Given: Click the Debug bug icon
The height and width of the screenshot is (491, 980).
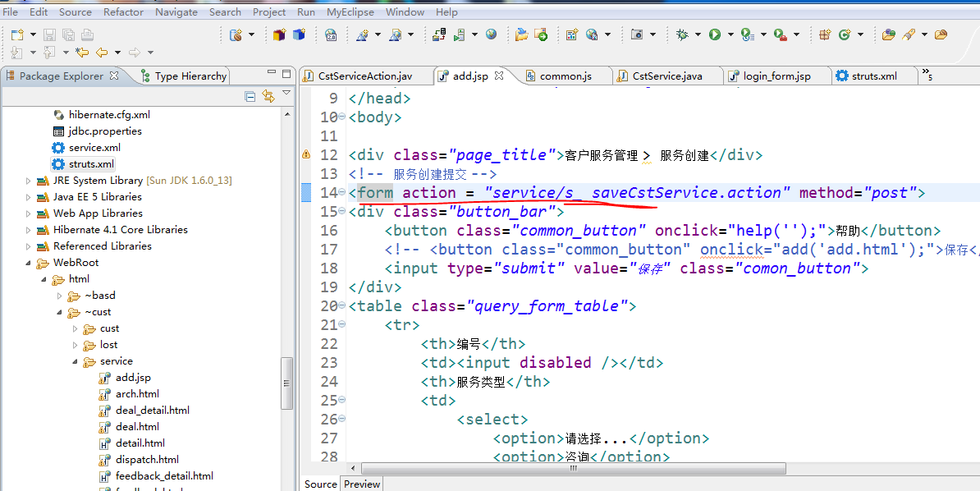Looking at the screenshot, I should 683,35.
